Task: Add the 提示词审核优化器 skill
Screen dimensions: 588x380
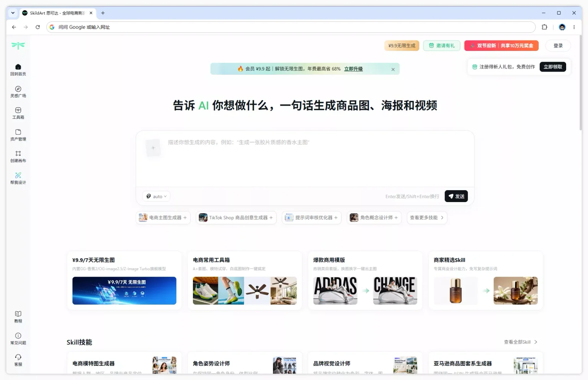Action: click(312, 218)
